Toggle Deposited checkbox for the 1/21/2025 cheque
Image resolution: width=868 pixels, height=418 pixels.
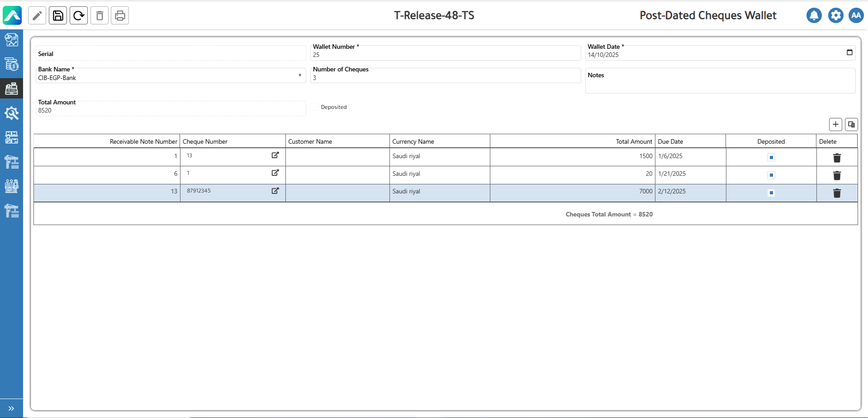coord(771,175)
